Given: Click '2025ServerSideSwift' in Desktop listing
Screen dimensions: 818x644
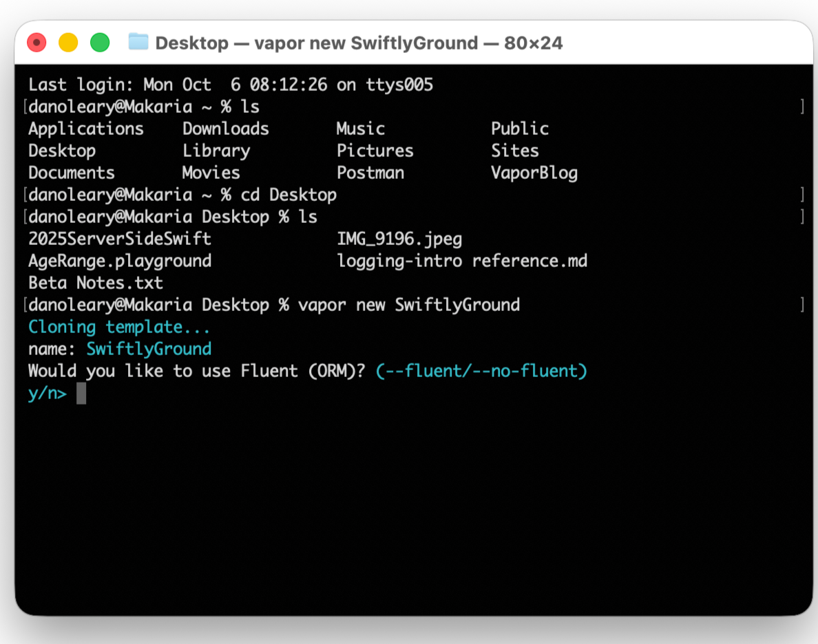Looking at the screenshot, I should 120,239.
